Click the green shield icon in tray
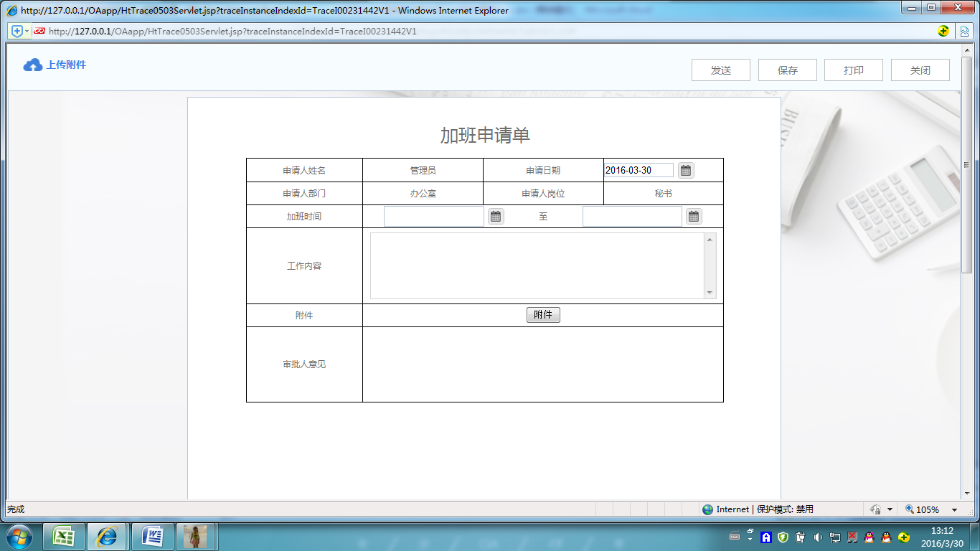This screenshot has width=980, height=551. pyautogui.click(x=782, y=537)
